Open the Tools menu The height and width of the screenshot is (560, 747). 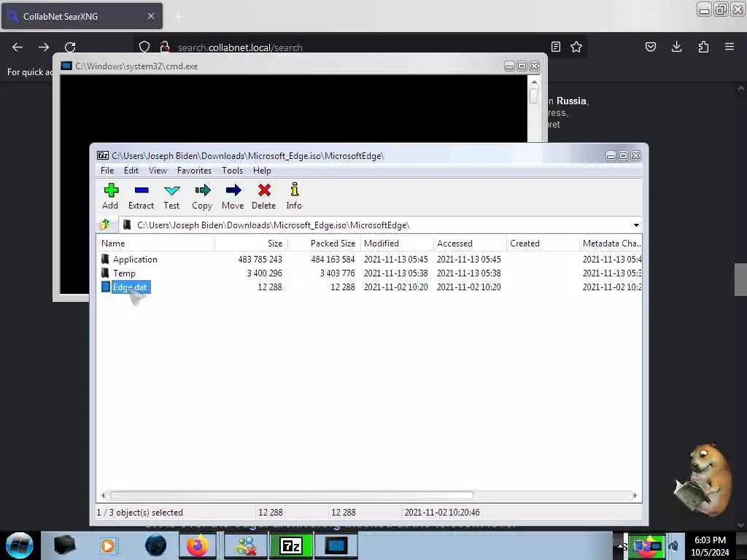[x=232, y=171]
